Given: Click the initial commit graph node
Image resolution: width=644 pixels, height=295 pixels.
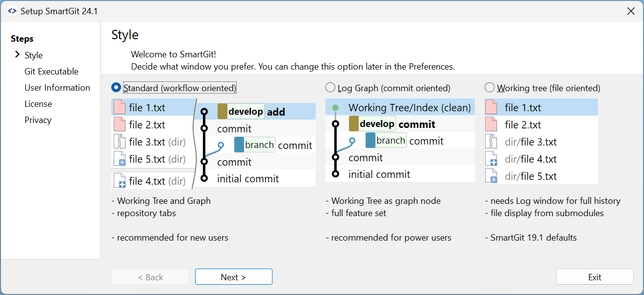Looking at the screenshot, I should pos(204,178).
